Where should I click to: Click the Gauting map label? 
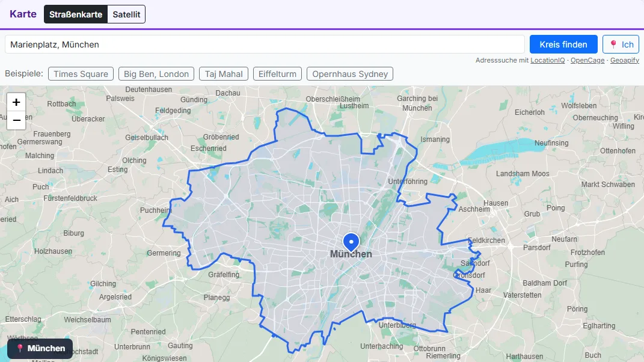tap(180, 346)
